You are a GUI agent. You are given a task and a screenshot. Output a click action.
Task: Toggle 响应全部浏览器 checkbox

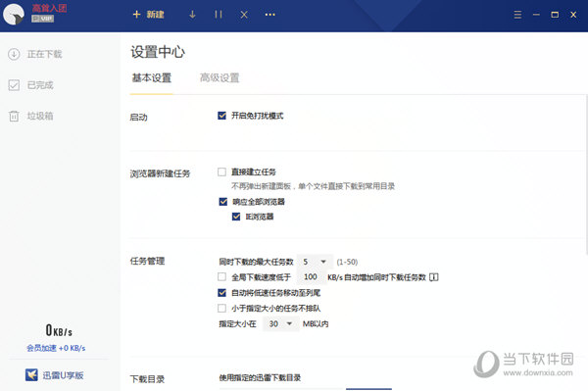tap(223, 202)
